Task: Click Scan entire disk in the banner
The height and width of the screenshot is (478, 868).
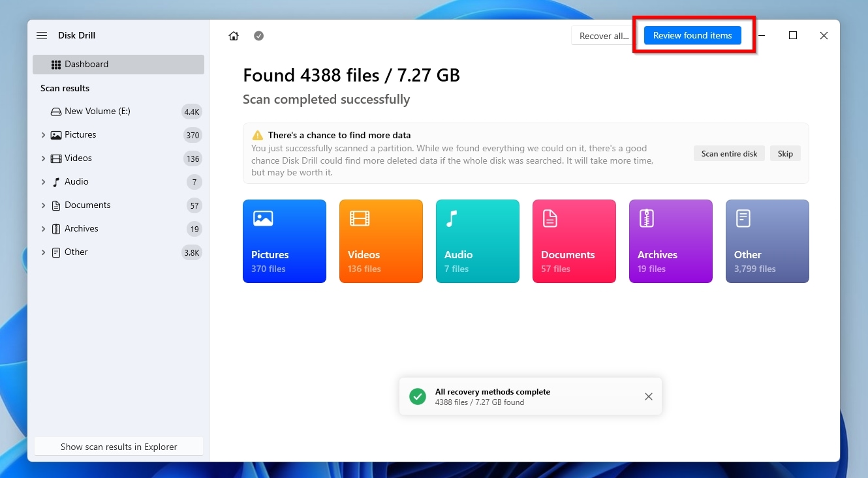Action: tap(729, 153)
